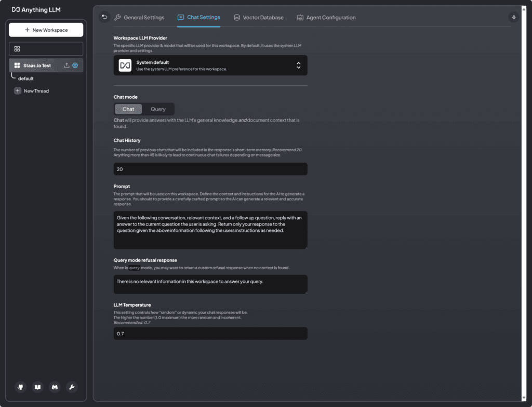Set chat mode to Chat
532x407 pixels.
128,109
